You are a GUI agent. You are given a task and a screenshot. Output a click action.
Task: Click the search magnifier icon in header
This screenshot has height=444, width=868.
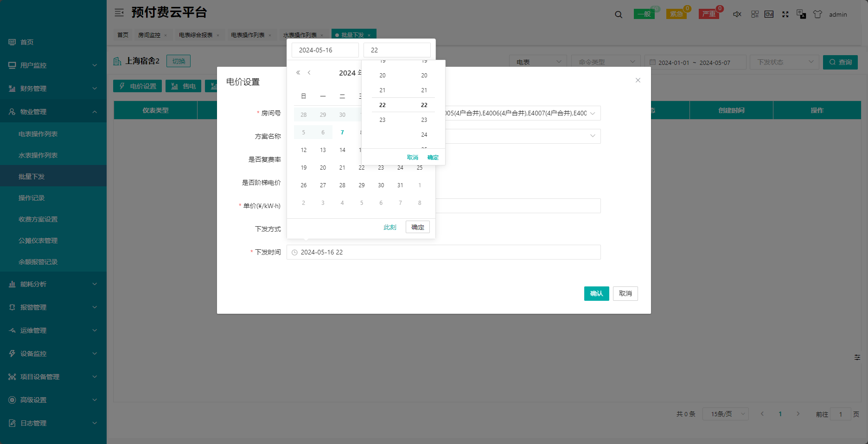(619, 14)
